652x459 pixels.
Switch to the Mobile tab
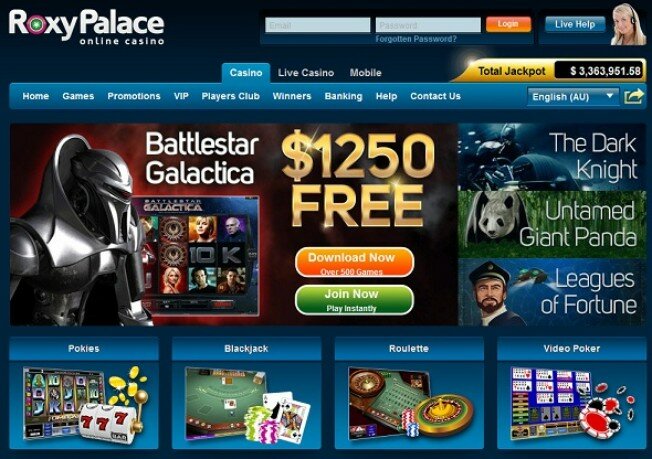[366, 73]
